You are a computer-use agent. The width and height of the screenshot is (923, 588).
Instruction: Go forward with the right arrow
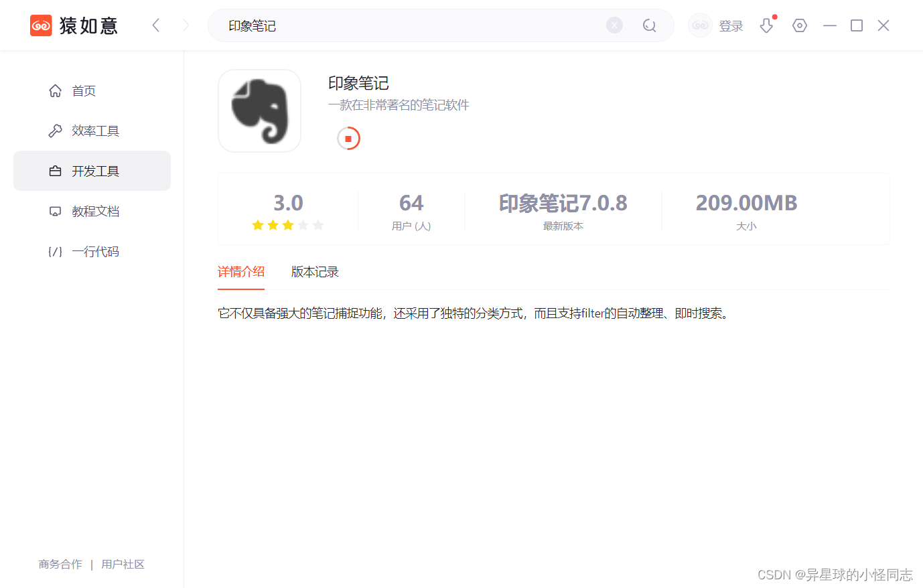(186, 25)
